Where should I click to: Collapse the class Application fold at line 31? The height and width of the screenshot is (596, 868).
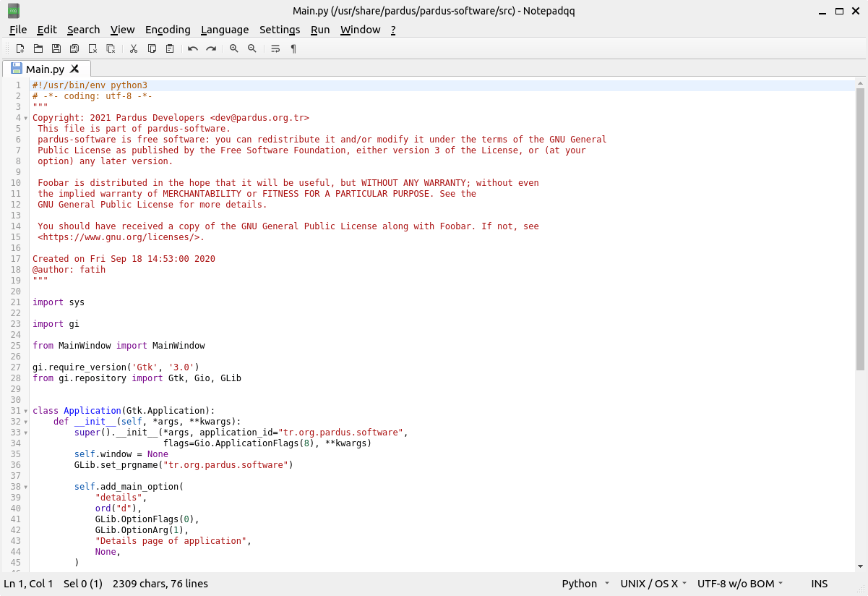[26, 411]
